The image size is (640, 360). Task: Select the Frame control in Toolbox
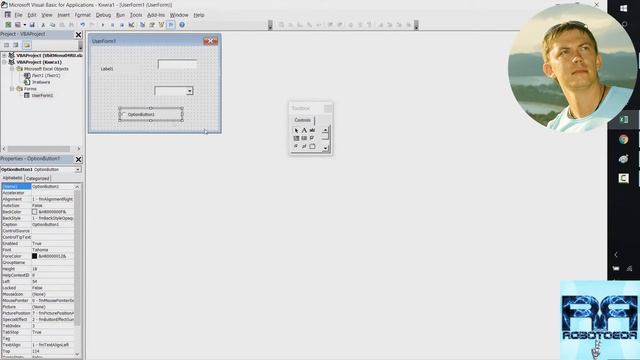pyautogui.click(x=312, y=146)
